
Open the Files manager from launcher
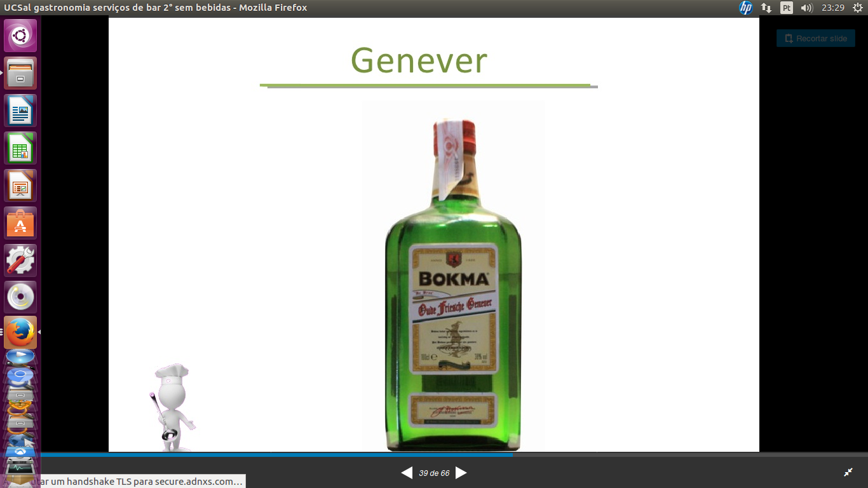(20, 73)
